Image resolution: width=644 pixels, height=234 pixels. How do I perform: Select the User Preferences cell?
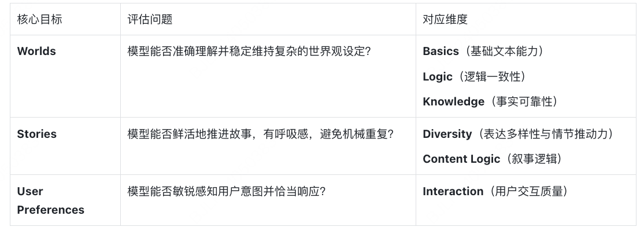(x=50, y=200)
